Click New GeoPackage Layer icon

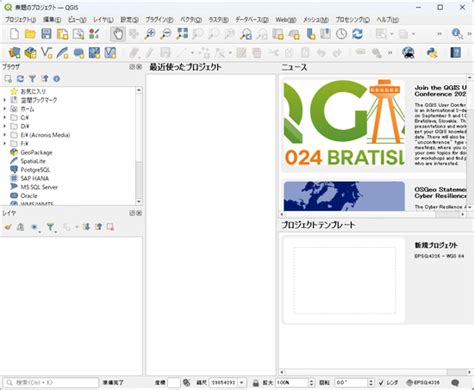click(30, 53)
